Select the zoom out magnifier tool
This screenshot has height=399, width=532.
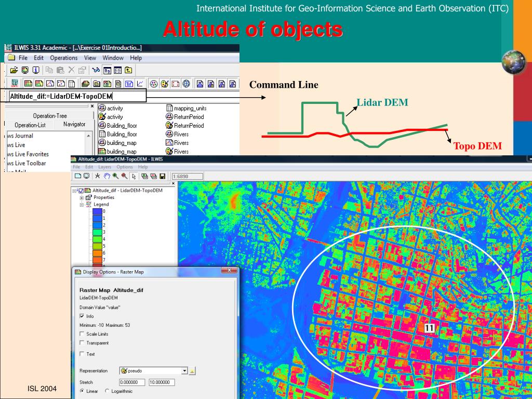(125, 176)
